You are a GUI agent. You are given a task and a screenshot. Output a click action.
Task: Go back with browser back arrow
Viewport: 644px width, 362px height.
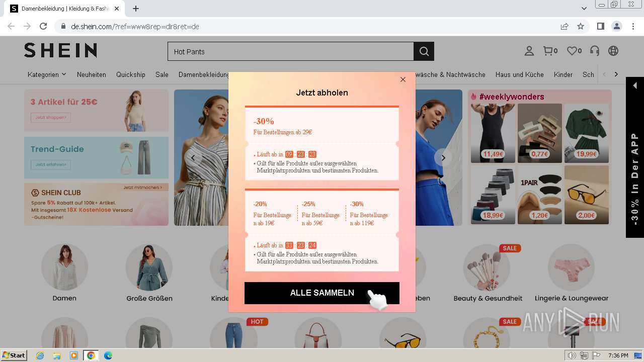coord(11,26)
